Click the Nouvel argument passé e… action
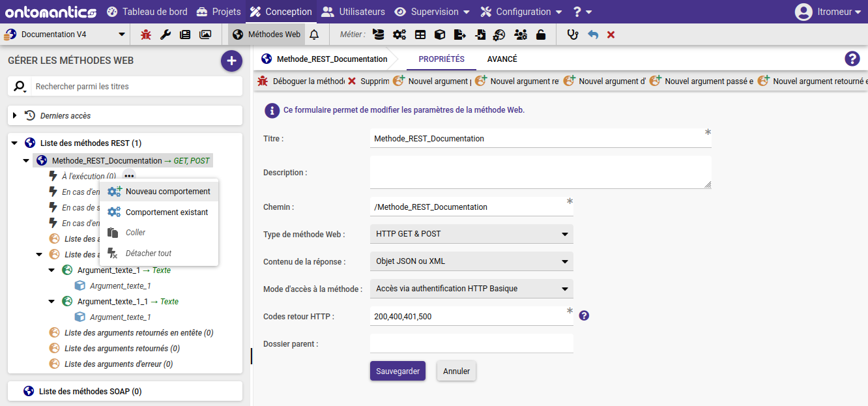Viewport: 868px width, 406px height. (702, 81)
